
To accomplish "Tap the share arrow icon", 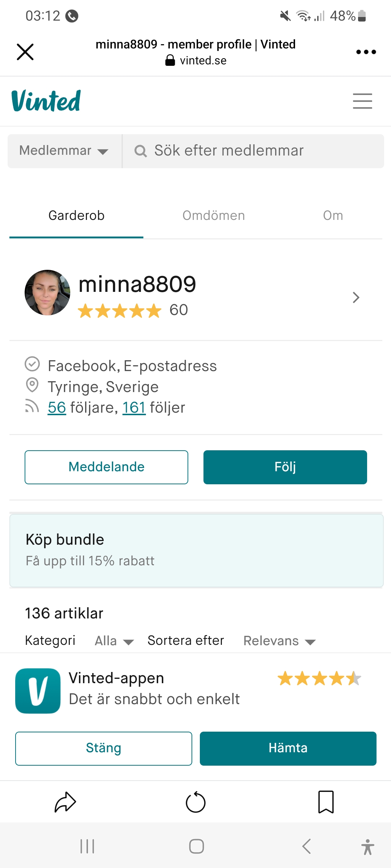I will point(65,802).
